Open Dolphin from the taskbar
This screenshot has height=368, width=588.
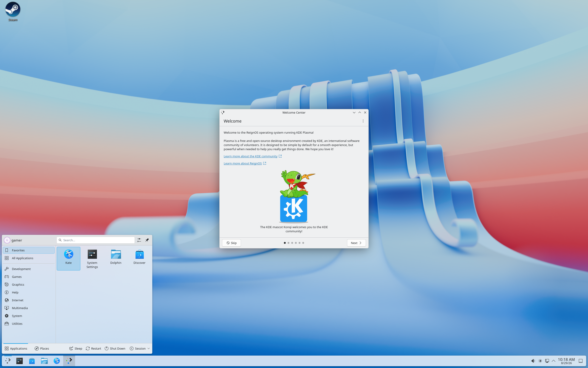pyautogui.click(x=44, y=361)
